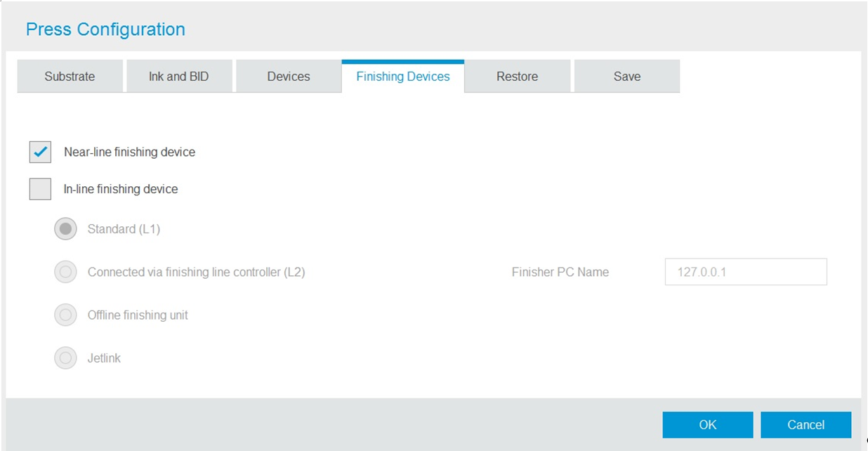Image resolution: width=868 pixels, height=451 pixels.
Task: Enable In-line finishing device
Action: tap(39, 188)
